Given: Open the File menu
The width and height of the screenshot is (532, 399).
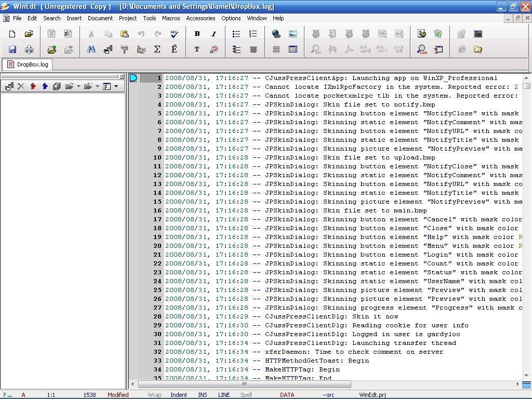Looking at the screenshot, I should tap(17, 18).
